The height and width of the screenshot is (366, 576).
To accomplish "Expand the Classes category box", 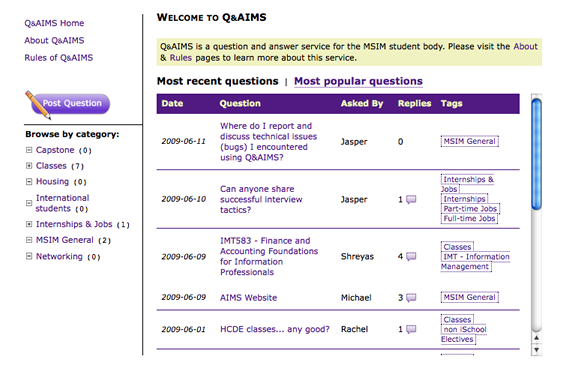I will (29, 166).
